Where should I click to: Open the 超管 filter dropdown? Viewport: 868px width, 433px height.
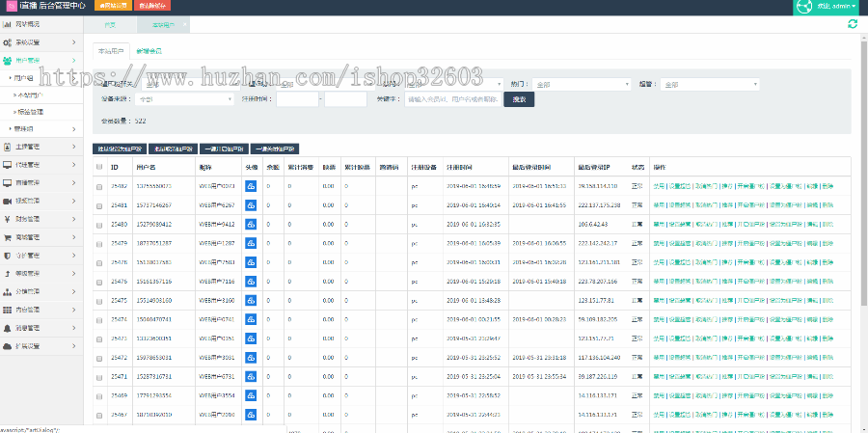[711, 84]
